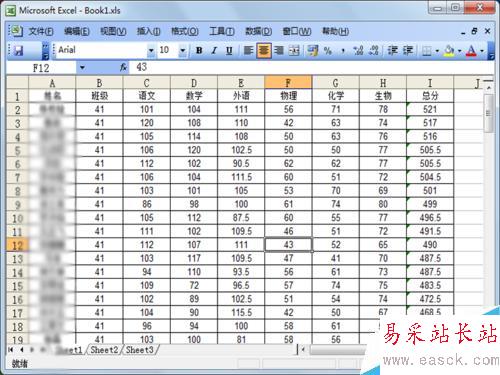Click the Name Box showing F12
This screenshot has height=375, width=500.
[x=41, y=68]
